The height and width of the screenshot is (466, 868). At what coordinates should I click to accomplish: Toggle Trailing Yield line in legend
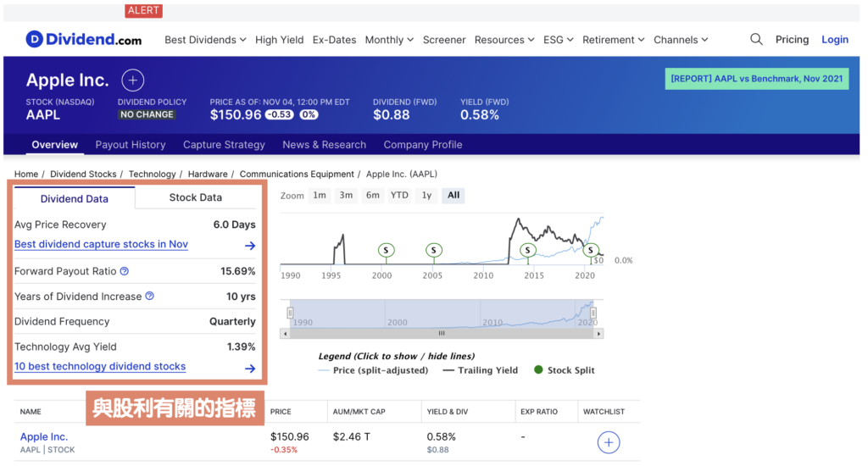[481, 370]
